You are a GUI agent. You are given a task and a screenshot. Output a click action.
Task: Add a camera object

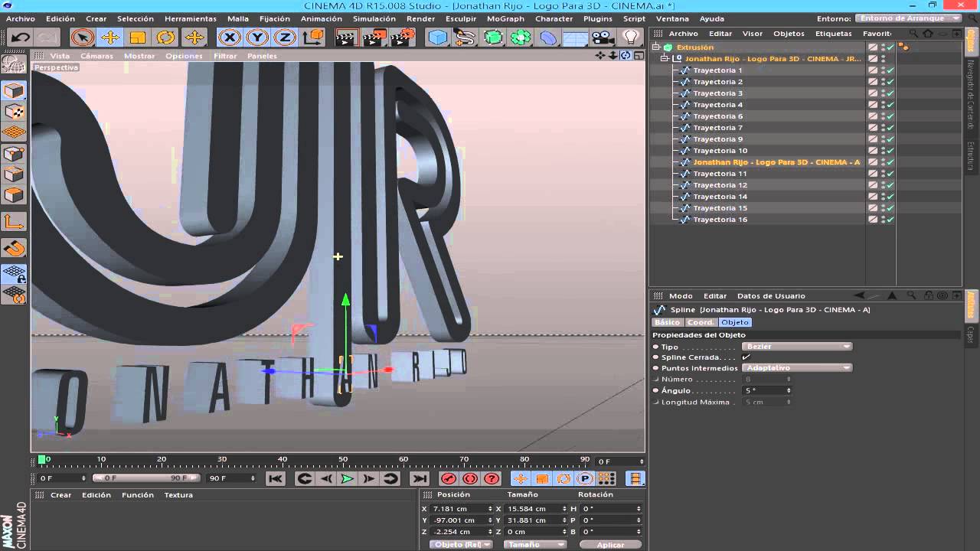pos(603,37)
